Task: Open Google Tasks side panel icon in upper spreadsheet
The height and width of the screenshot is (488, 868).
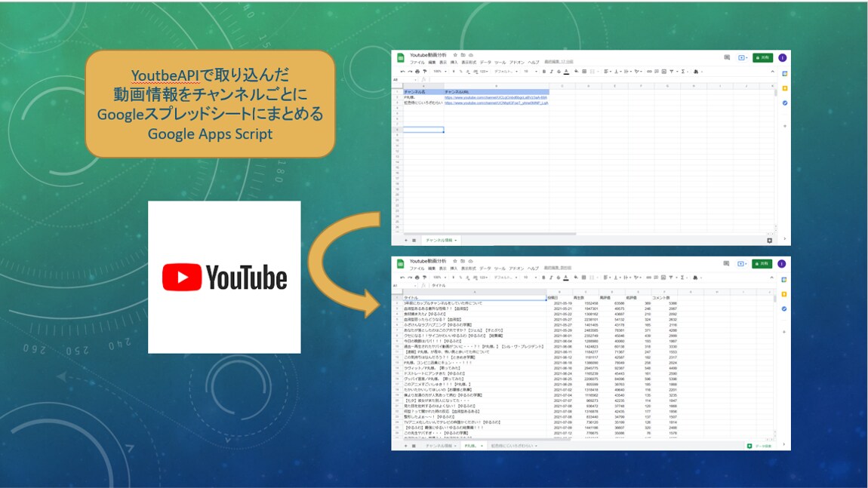Action: tap(785, 103)
